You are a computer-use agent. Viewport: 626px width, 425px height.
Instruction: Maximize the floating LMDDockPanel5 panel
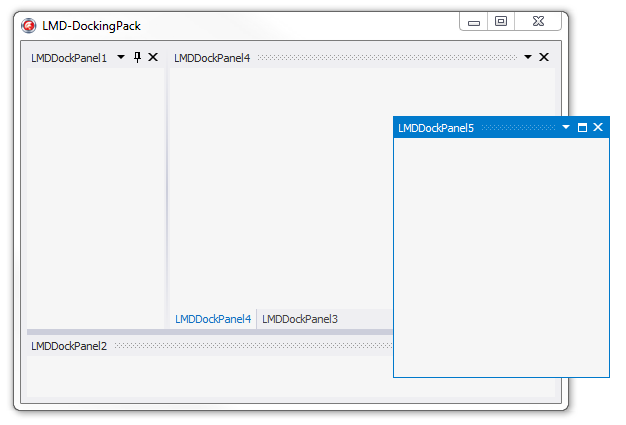(x=582, y=128)
